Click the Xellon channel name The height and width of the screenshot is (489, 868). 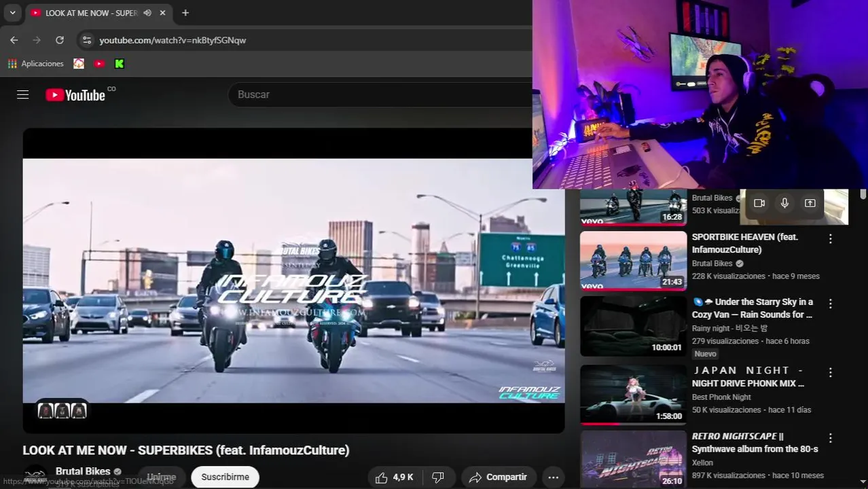pos(702,463)
